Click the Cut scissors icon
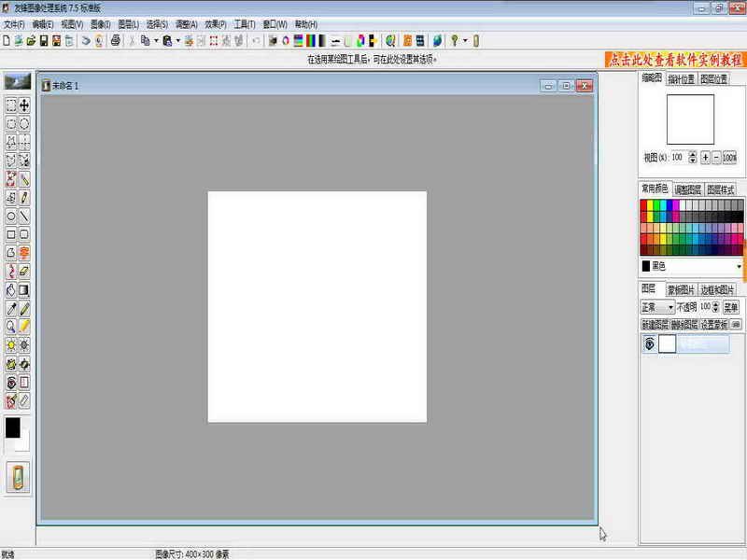The width and height of the screenshot is (747, 560). pos(132,41)
